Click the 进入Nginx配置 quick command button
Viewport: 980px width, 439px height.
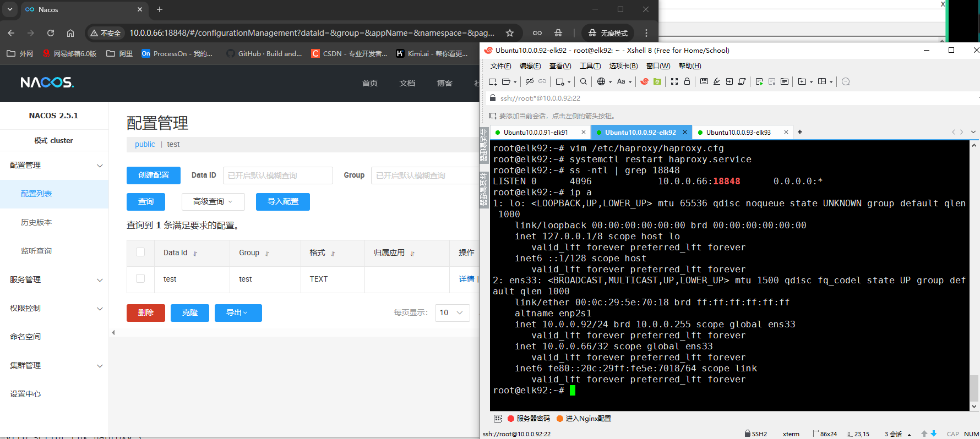tap(584, 419)
